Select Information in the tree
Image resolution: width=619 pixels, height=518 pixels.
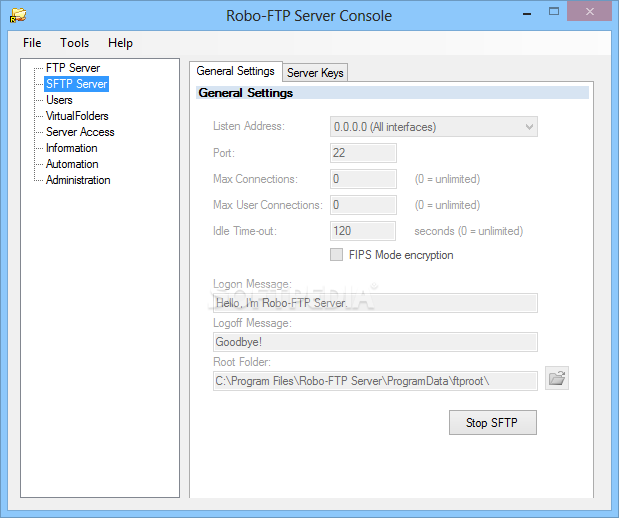pyautogui.click(x=71, y=148)
